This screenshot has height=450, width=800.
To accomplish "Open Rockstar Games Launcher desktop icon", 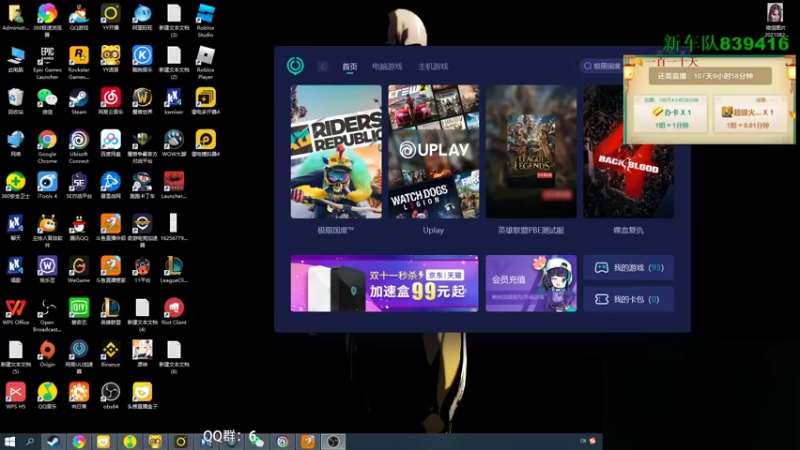I will tap(79, 63).
